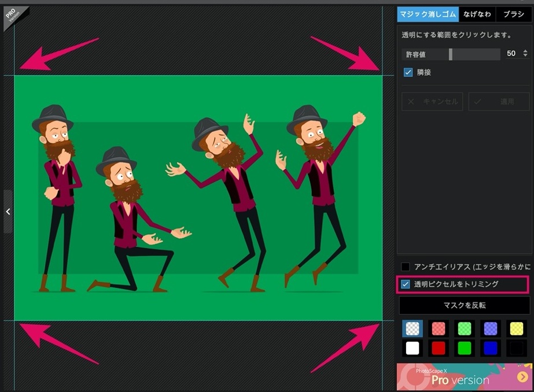Open the PhotoScape X Pro version banner
The height and width of the screenshot is (392, 534).
coord(464,377)
